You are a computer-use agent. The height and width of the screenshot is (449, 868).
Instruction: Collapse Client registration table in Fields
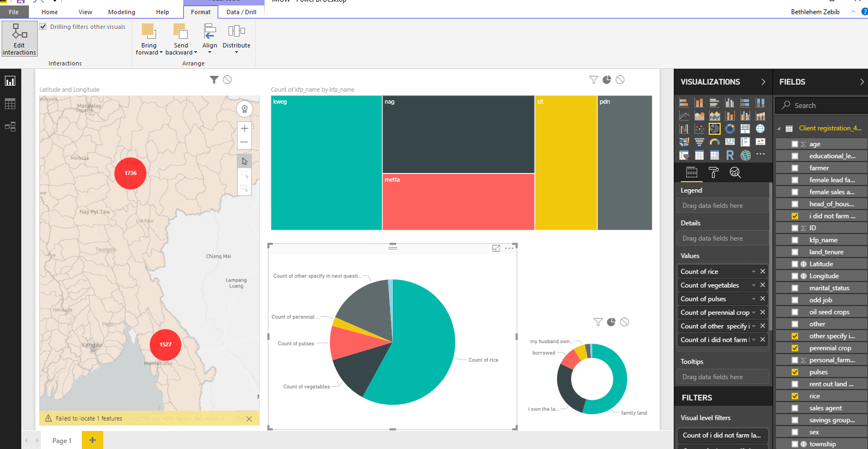coord(779,129)
